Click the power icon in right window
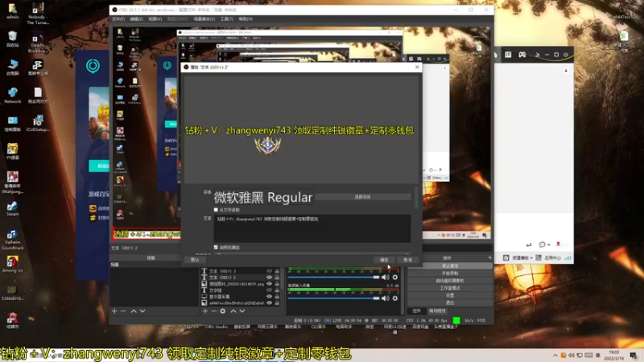 566,55
